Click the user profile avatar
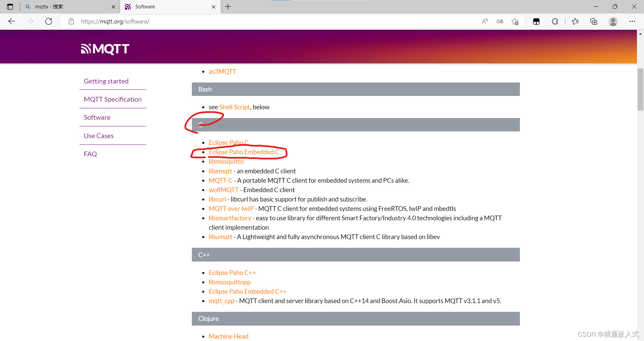Screen dimensions: 644x341 point(613,21)
